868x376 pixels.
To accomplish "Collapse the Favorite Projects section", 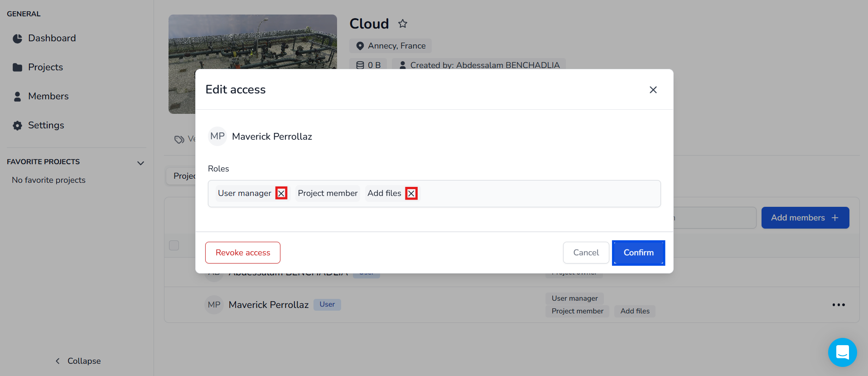I will 140,163.
